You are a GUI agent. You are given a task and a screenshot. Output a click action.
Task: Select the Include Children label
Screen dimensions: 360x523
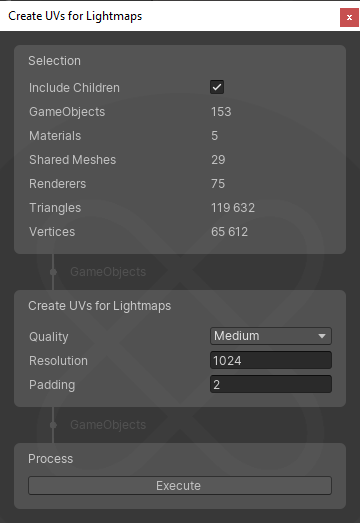coord(74,88)
